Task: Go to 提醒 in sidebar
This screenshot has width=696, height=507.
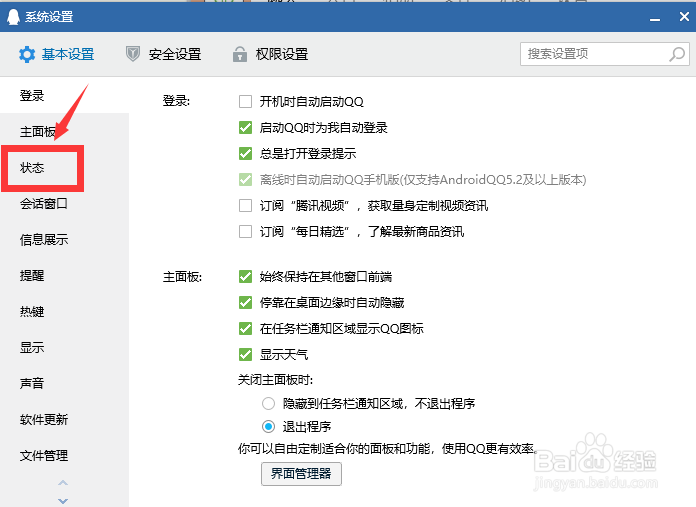Action: [32, 276]
